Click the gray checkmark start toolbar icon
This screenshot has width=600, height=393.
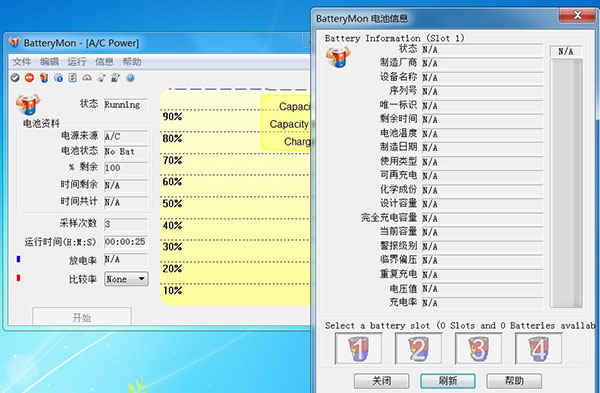[x=15, y=78]
